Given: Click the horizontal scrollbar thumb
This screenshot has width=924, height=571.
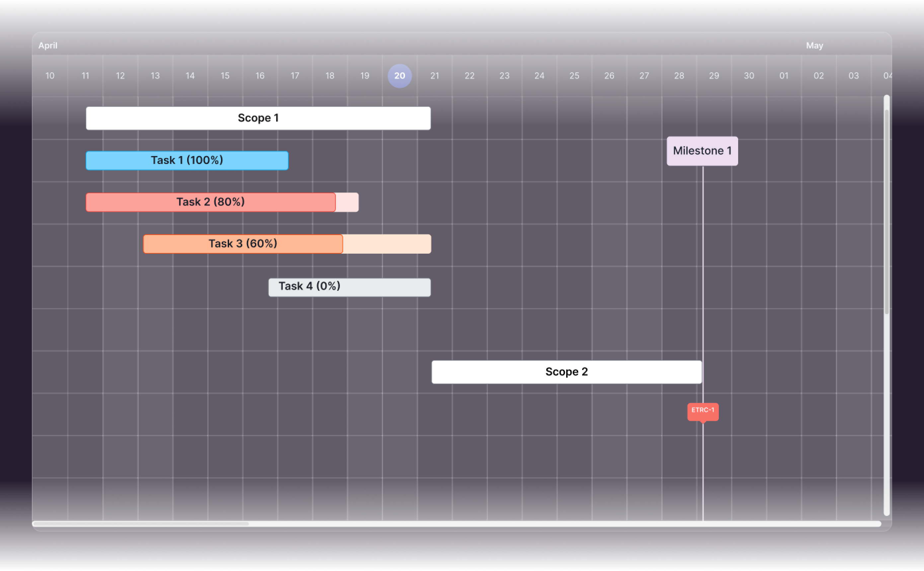Looking at the screenshot, I should click(x=141, y=524).
